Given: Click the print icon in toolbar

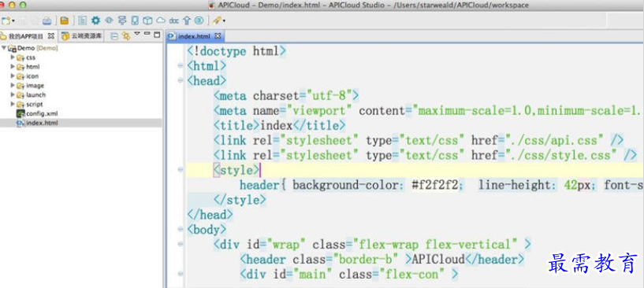Looking at the screenshot, I should 47,20.
